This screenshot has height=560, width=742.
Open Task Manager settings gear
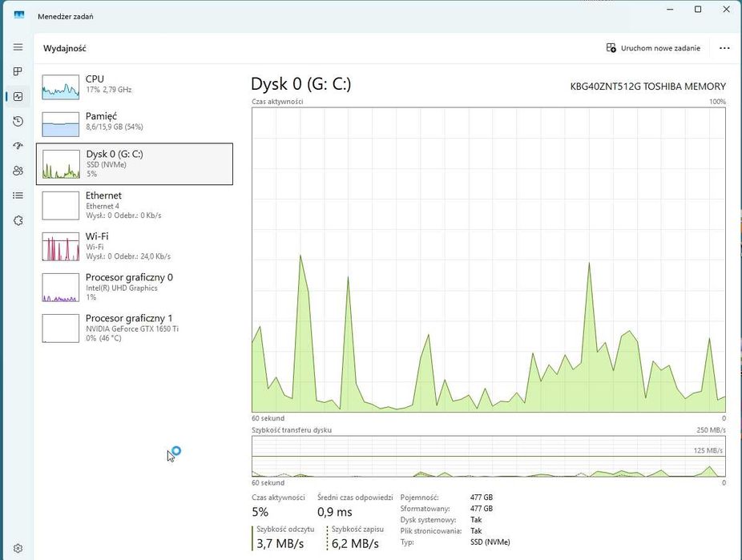[18, 548]
